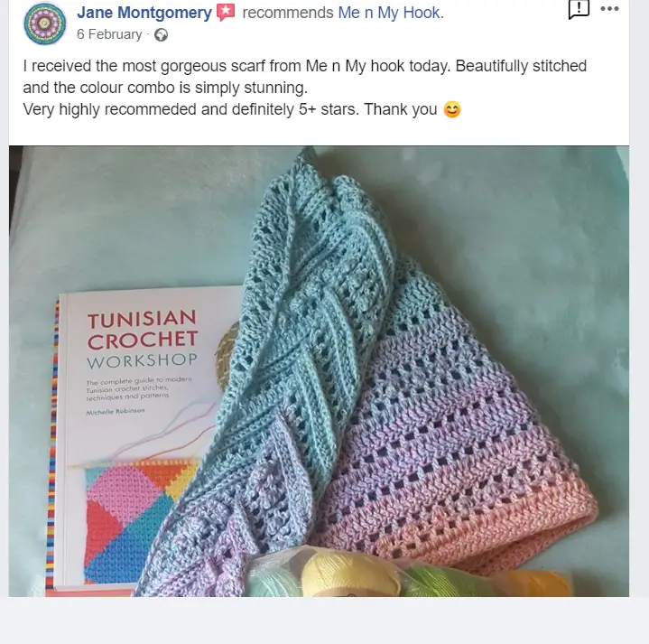
Task: Click the word recommends in the header
Action: point(288,13)
